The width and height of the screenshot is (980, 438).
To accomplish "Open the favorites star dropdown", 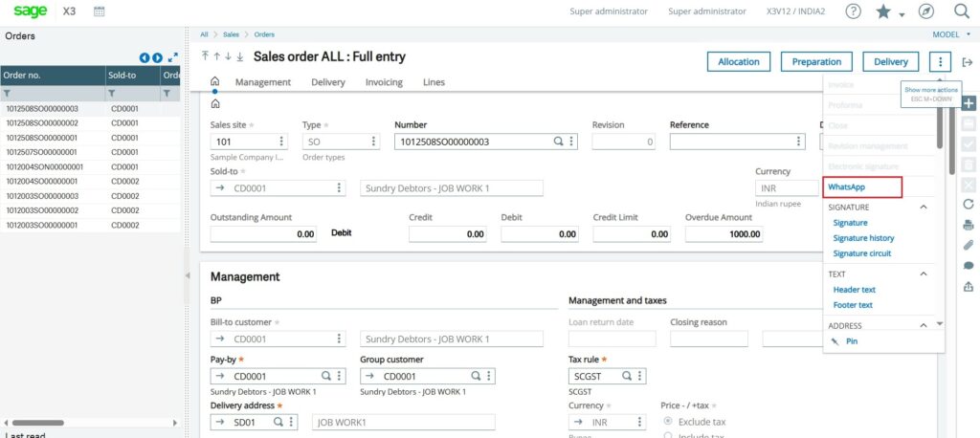I will point(888,11).
